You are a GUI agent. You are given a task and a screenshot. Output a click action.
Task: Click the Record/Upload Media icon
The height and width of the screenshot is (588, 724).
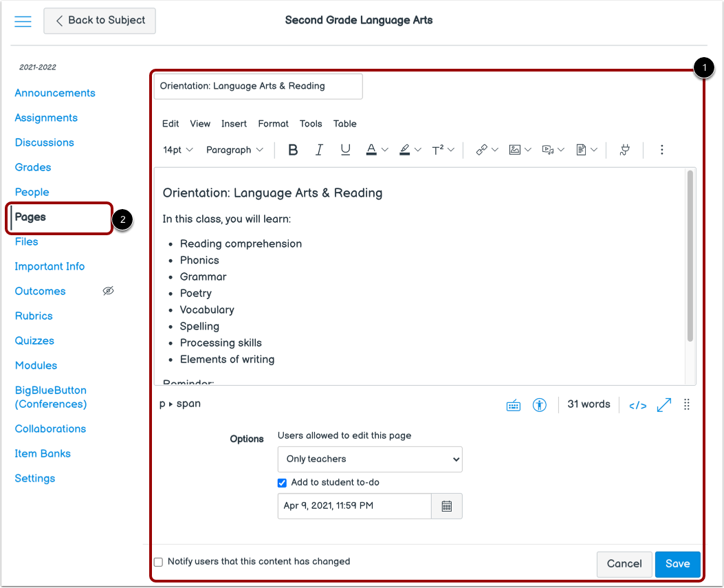pos(546,149)
